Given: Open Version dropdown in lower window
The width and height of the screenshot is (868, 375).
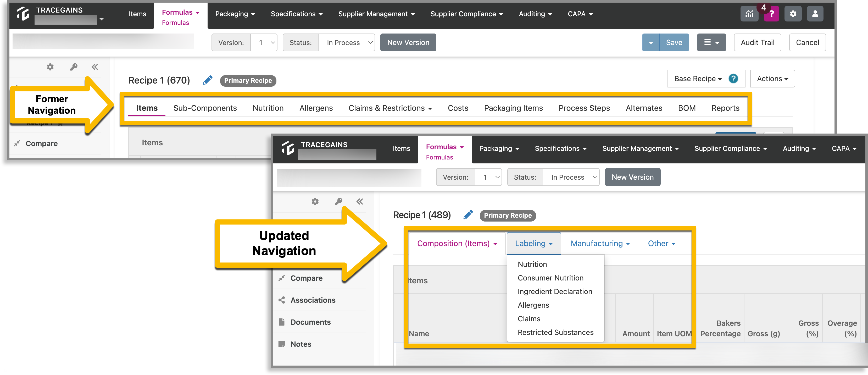Looking at the screenshot, I should coord(488,177).
